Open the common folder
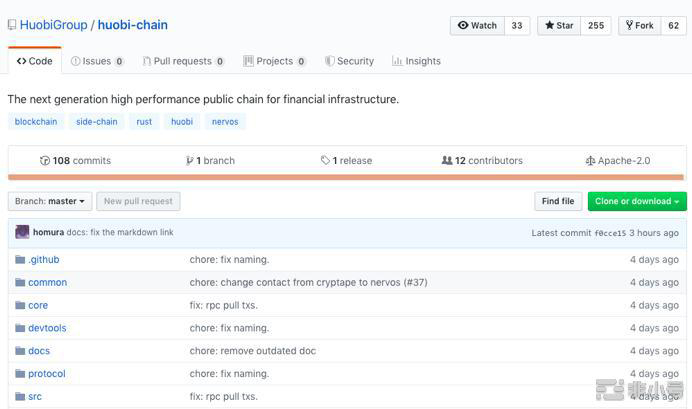The height and width of the screenshot is (409, 692). point(48,282)
